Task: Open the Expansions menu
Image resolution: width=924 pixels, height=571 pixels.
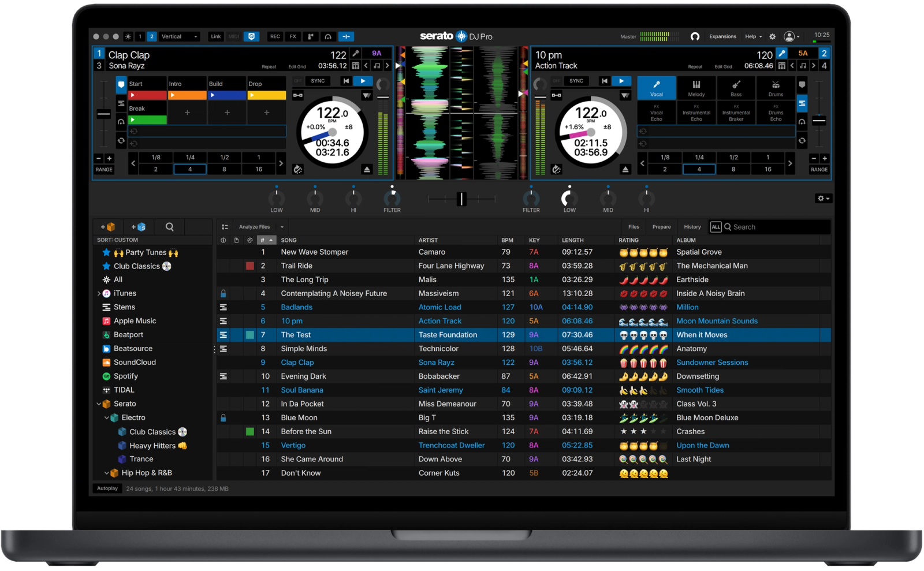Action: point(722,36)
